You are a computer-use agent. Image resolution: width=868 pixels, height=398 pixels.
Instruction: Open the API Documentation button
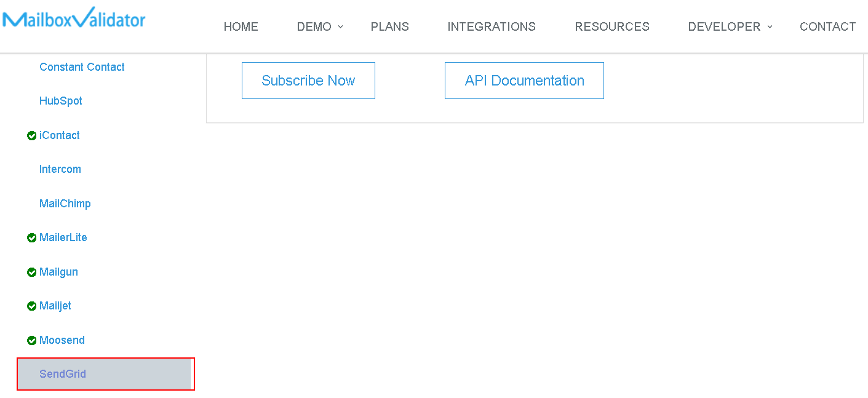(524, 81)
